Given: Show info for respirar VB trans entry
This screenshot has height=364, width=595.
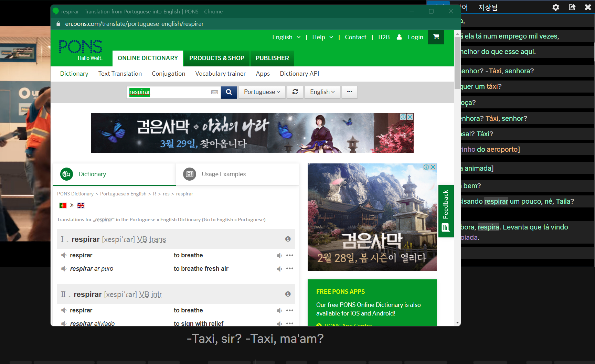Looking at the screenshot, I should [288, 239].
